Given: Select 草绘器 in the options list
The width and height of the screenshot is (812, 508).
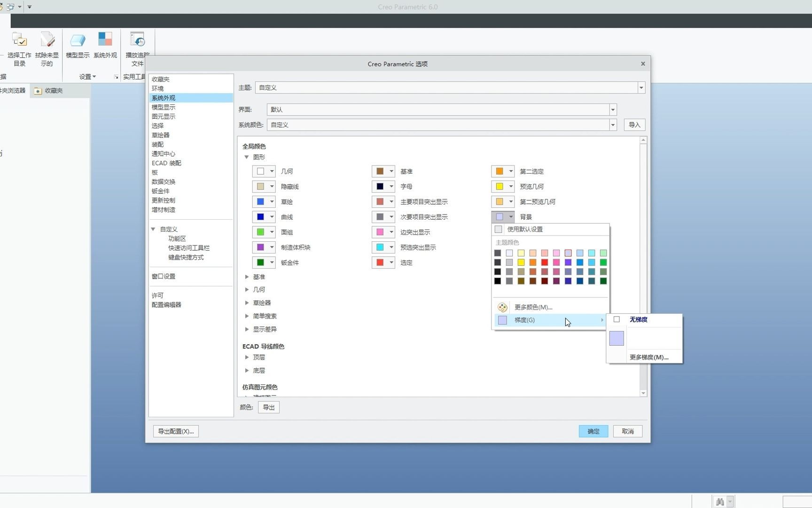Looking at the screenshot, I should [x=191, y=135].
